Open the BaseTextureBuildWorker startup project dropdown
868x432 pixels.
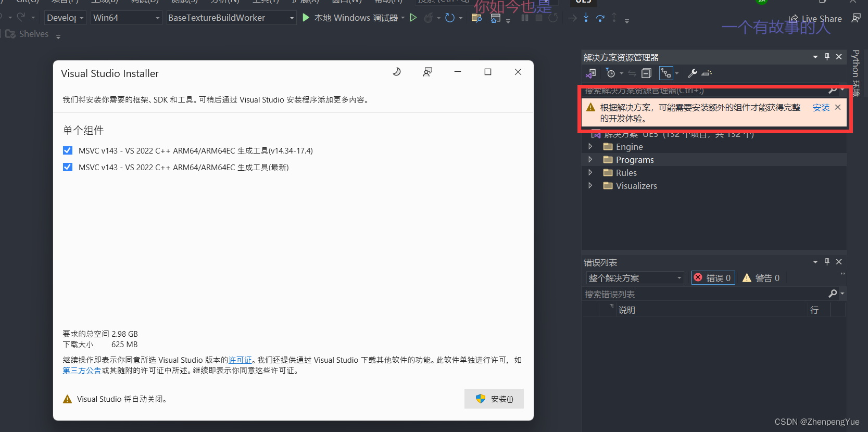pyautogui.click(x=232, y=18)
